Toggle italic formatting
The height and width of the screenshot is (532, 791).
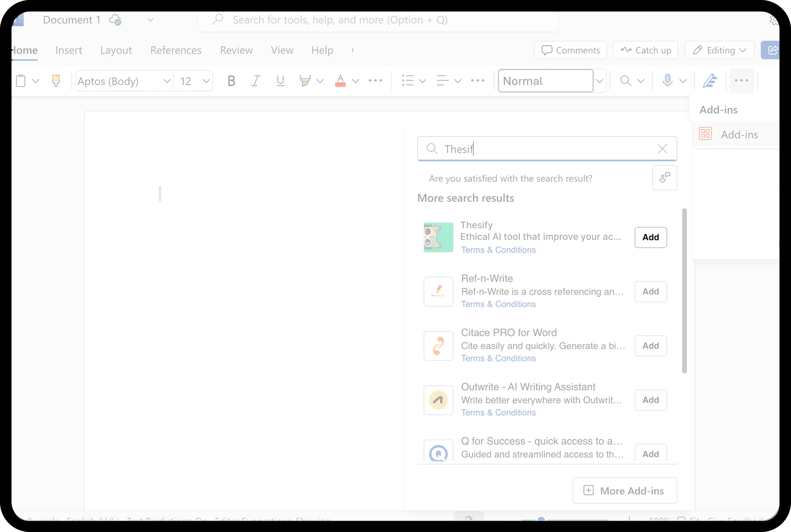255,81
